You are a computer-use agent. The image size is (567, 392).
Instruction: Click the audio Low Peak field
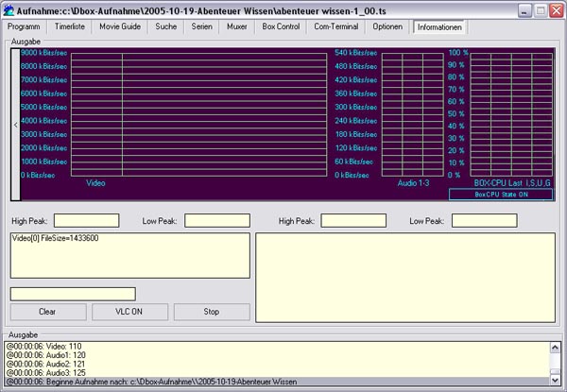click(x=484, y=221)
